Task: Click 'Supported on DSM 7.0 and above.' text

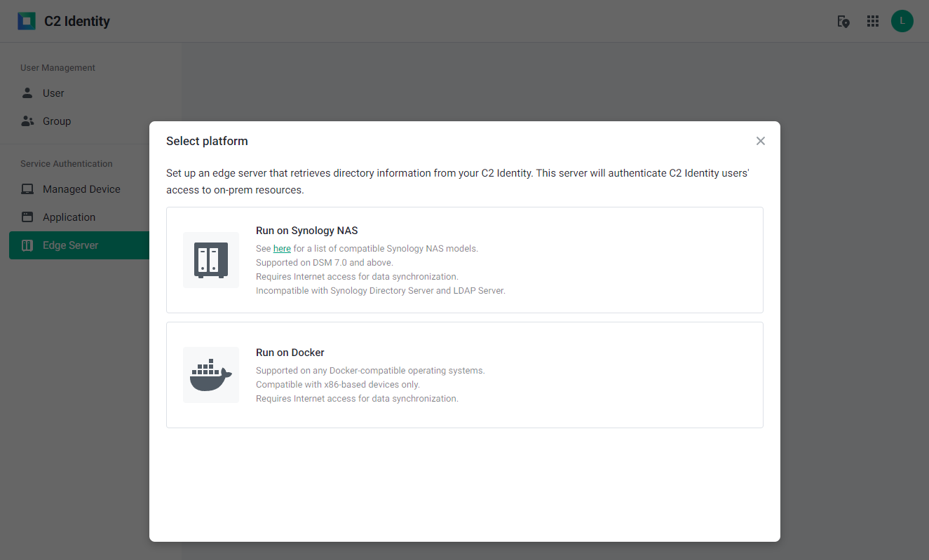Action: coord(325,263)
